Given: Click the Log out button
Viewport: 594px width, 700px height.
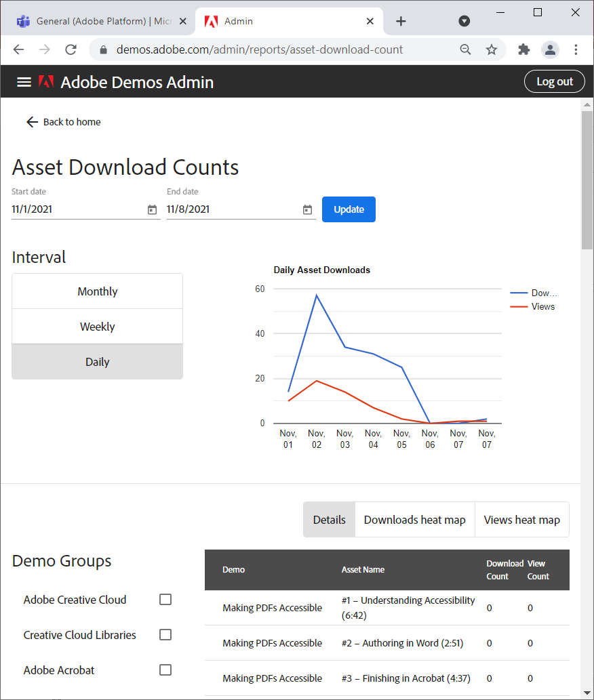Looking at the screenshot, I should 554,81.
